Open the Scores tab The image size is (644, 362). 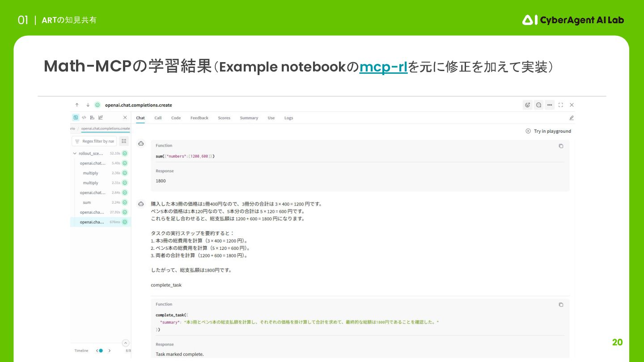click(x=224, y=118)
